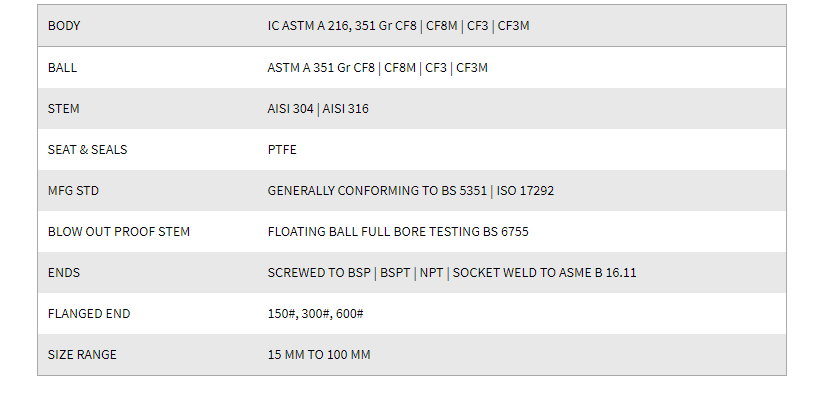Click the SEAT & SEALS label
The height and width of the screenshot is (393, 837).
click(x=88, y=150)
